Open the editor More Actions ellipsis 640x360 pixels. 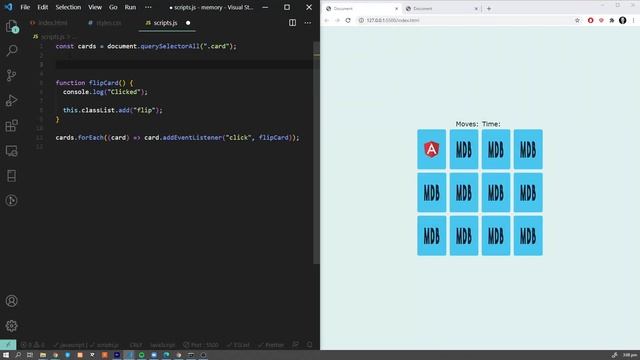[x=308, y=23]
